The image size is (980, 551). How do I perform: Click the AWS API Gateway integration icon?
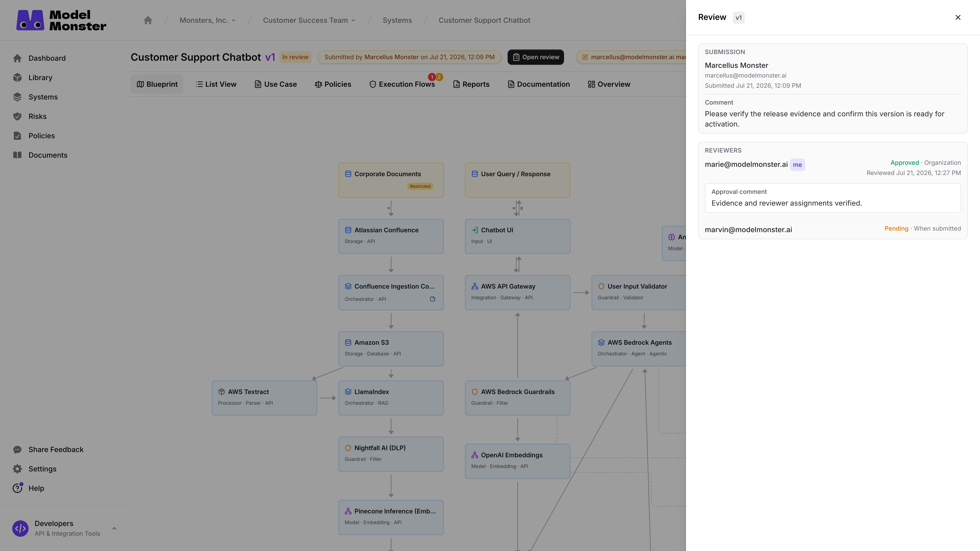point(475,286)
